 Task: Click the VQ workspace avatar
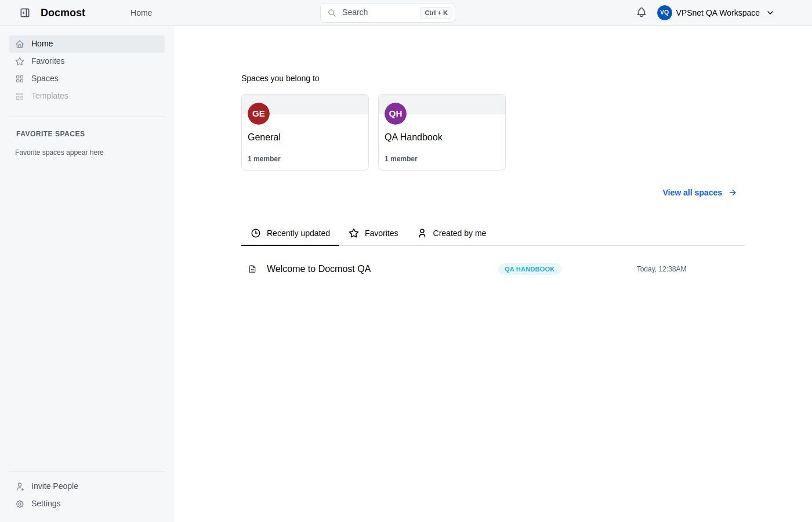click(x=665, y=13)
